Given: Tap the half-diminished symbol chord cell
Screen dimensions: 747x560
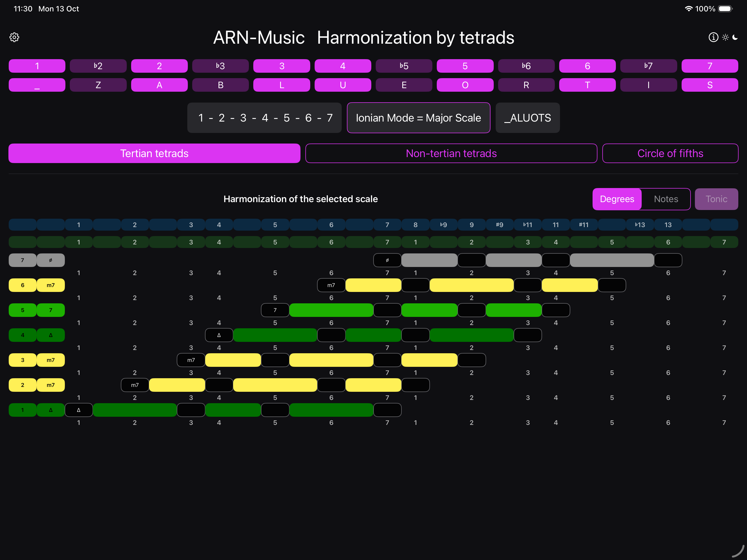Looking at the screenshot, I should click(387, 260).
